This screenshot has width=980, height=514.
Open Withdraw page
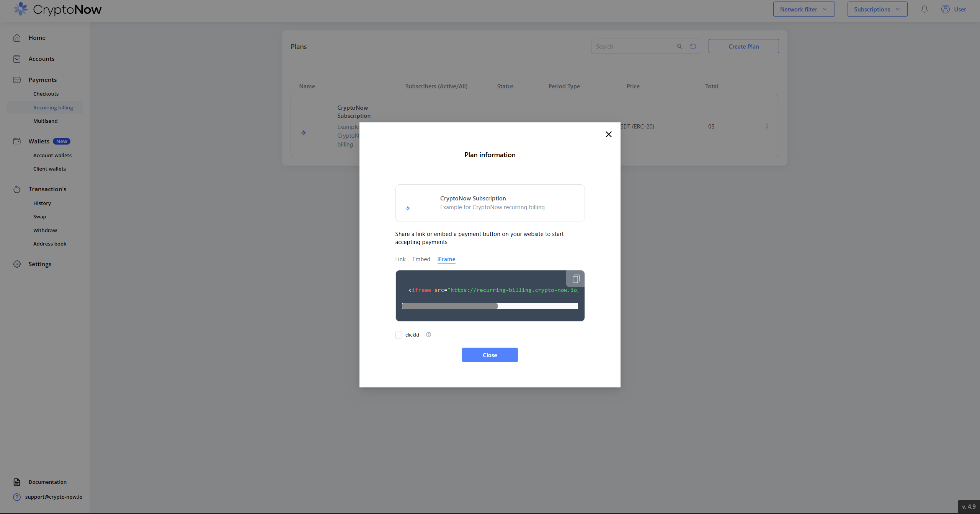[x=45, y=230]
